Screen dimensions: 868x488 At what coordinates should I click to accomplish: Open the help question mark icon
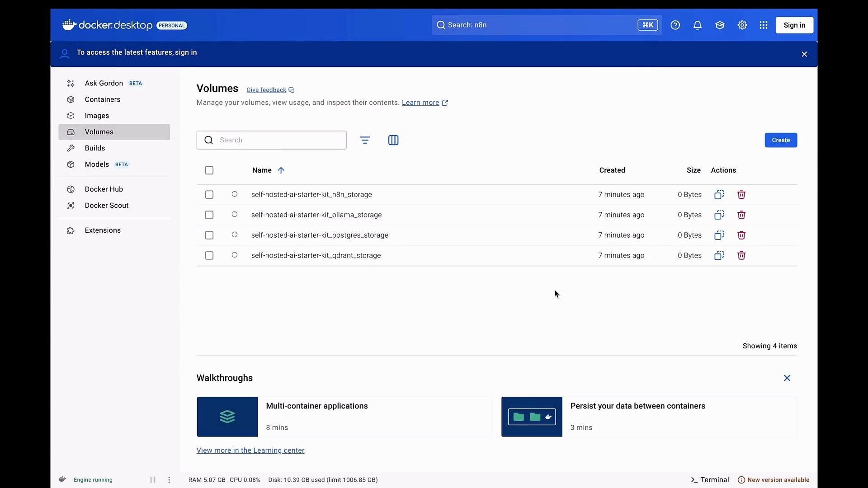coord(675,25)
